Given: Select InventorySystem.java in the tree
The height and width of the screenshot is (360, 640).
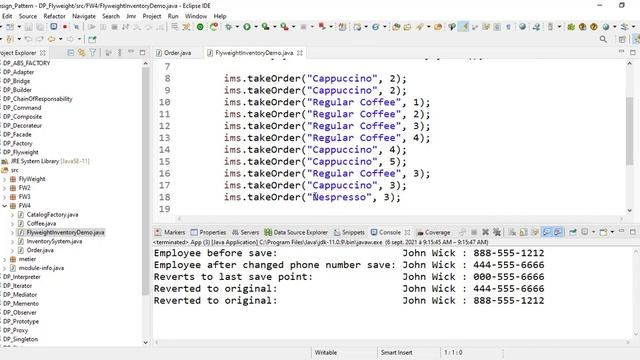Looking at the screenshot, I should point(54,241).
